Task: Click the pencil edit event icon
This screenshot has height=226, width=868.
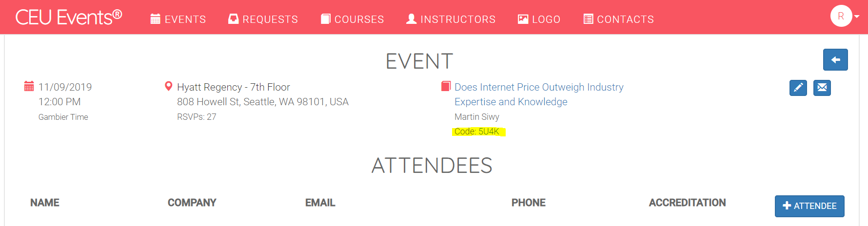Action: pyautogui.click(x=798, y=88)
